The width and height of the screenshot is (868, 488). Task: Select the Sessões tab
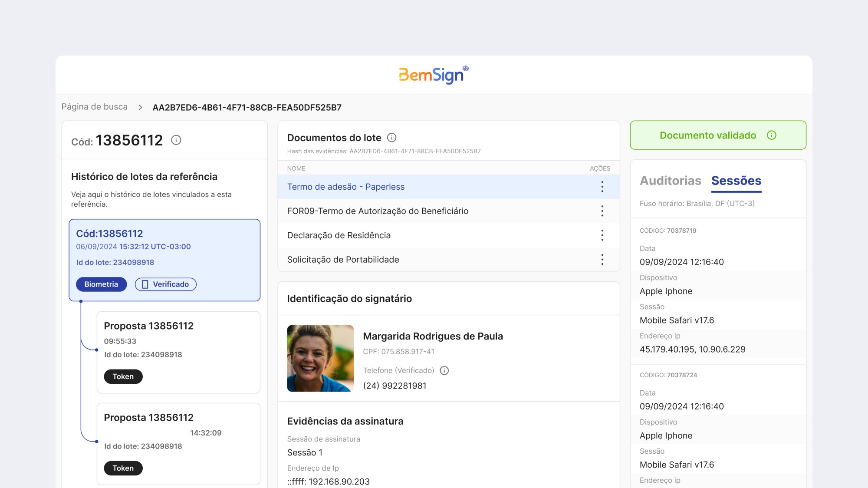[x=736, y=181]
